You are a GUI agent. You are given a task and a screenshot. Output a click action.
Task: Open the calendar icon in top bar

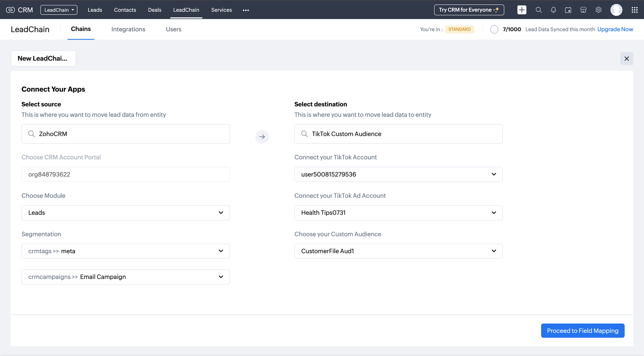point(568,10)
